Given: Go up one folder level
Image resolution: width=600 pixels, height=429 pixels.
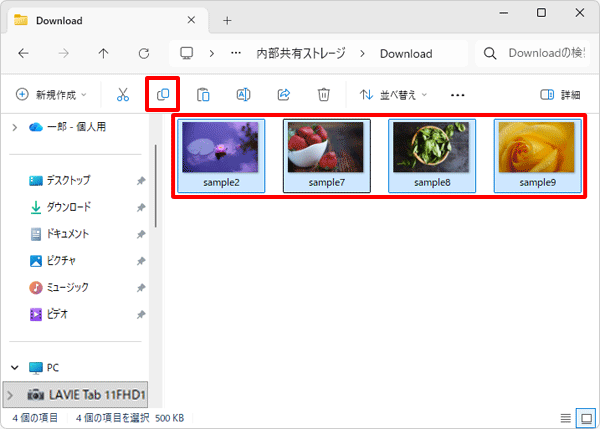Looking at the screenshot, I should [103, 53].
